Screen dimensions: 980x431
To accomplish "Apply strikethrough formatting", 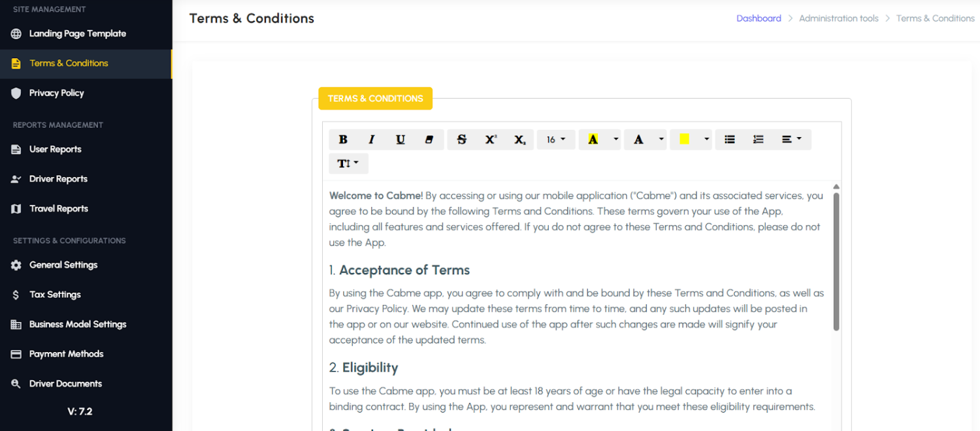I will [x=462, y=139].
